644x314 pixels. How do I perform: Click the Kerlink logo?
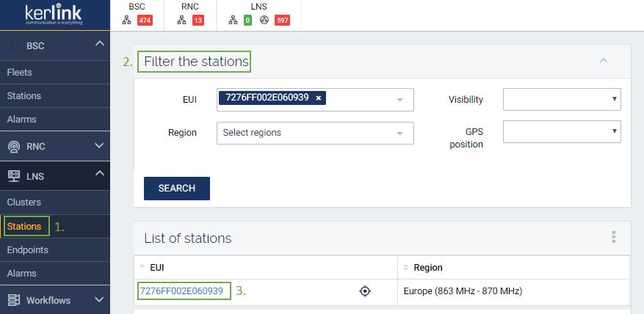click(55, 15)
